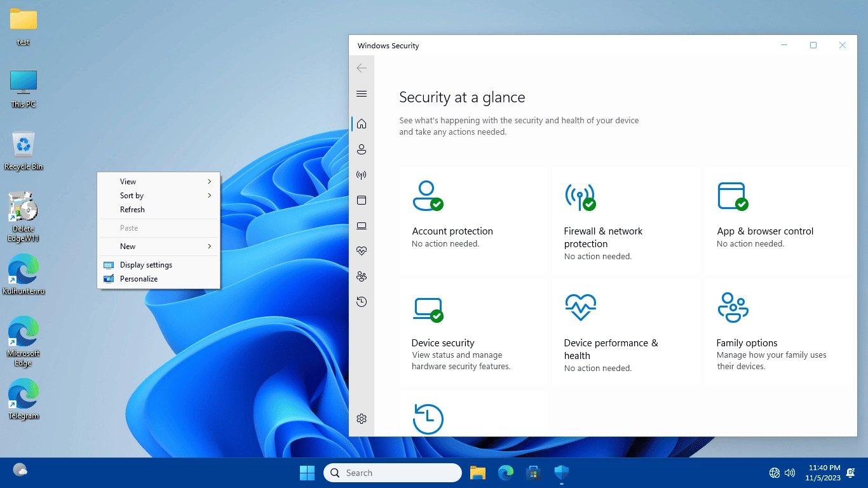Viewport: 868px width, 488px height.
Task: Open the test folder on desktop
Action: 24,27
